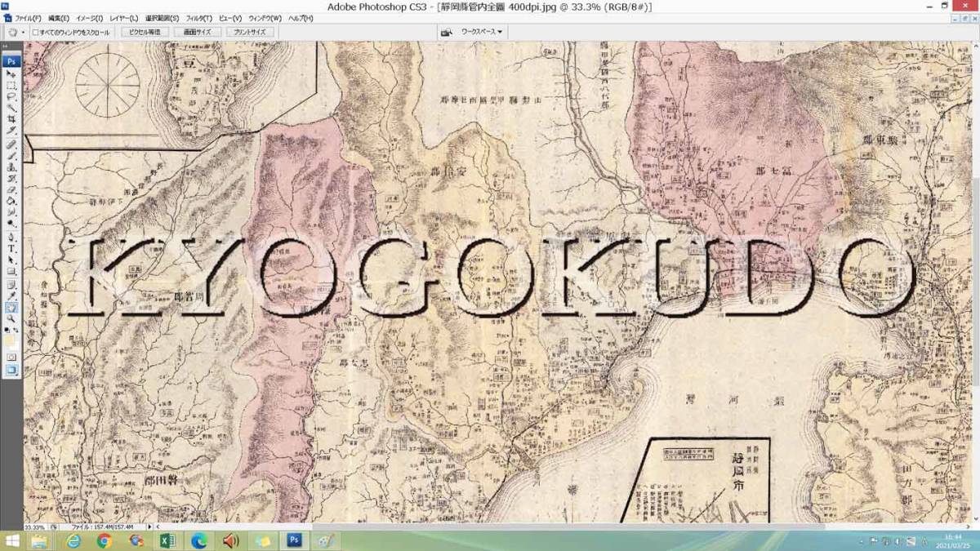
Task: Select the Lasso tool
Action: (11, 96)
